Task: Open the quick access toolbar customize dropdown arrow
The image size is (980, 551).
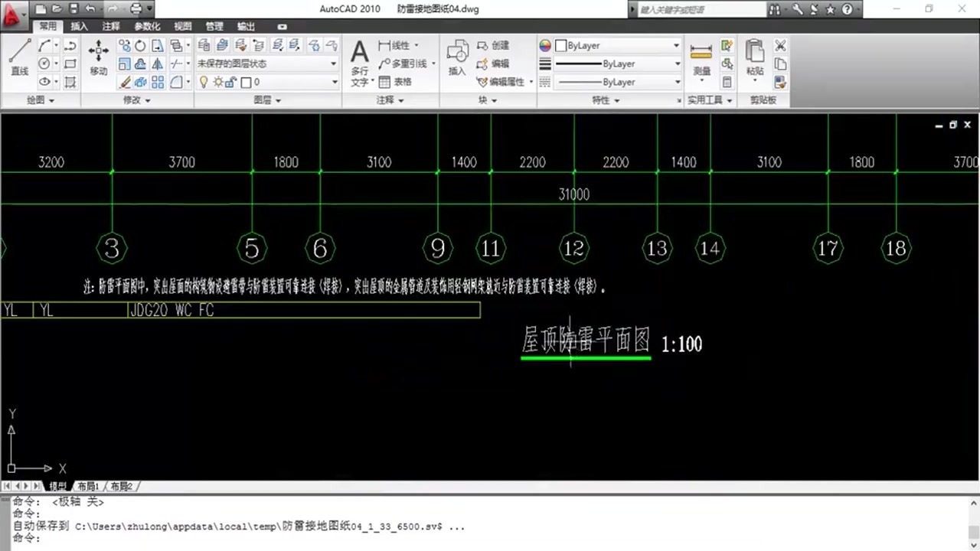Action: click(x=149, y=9)
